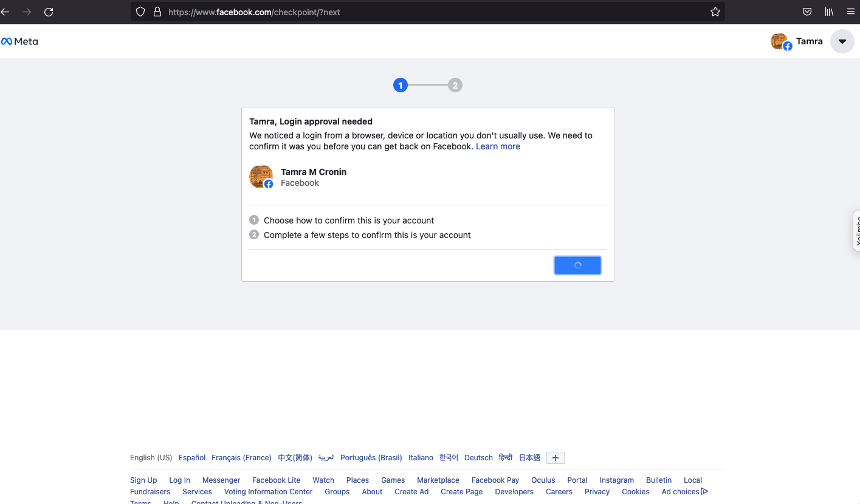The width and height of the screenshot is (860, 504).
Task: Select Português (Brasil) language
Action: [371, 458]
